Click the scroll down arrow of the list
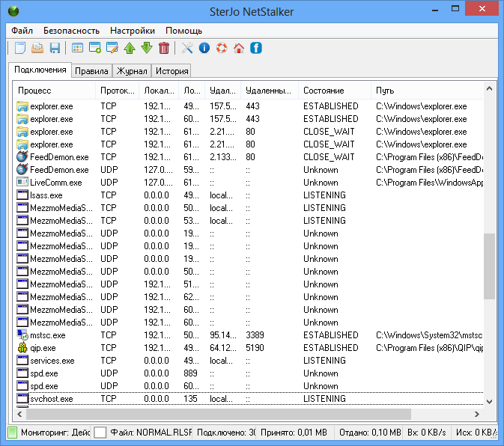Screen dimensions: 504x446 (489, 401)
